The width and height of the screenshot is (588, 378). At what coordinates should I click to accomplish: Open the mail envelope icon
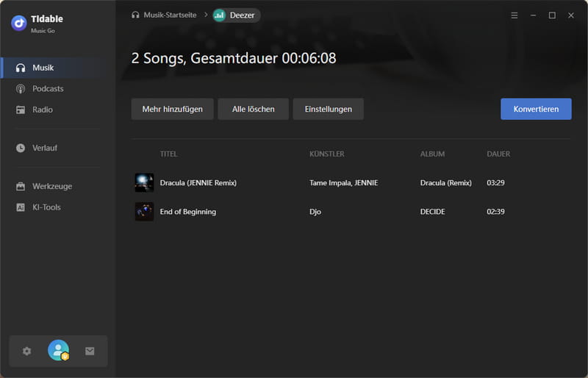(90, 351)
